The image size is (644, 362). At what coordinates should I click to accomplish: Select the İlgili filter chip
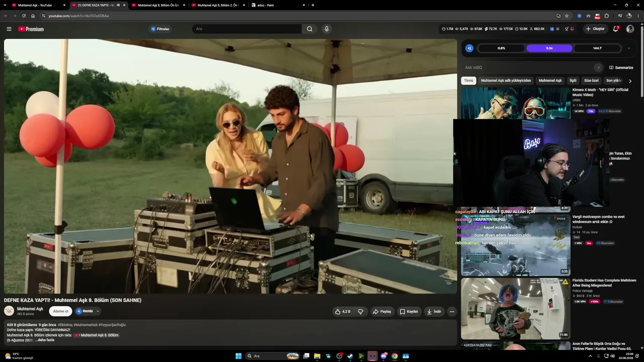[x=573, y=80]
